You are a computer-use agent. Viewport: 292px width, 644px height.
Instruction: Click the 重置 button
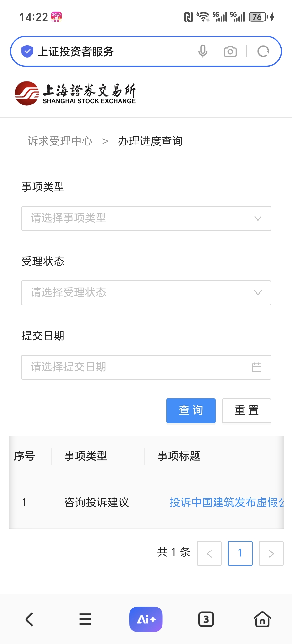click(x=246, y=410)
